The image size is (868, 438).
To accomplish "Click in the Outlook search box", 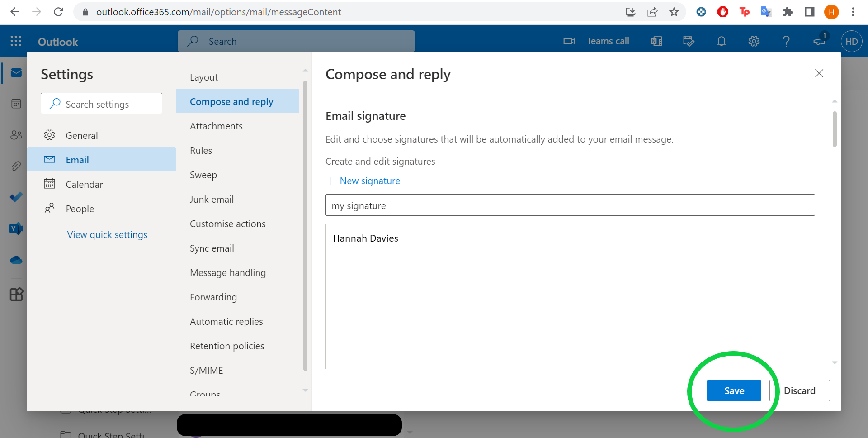I will 296,41.
